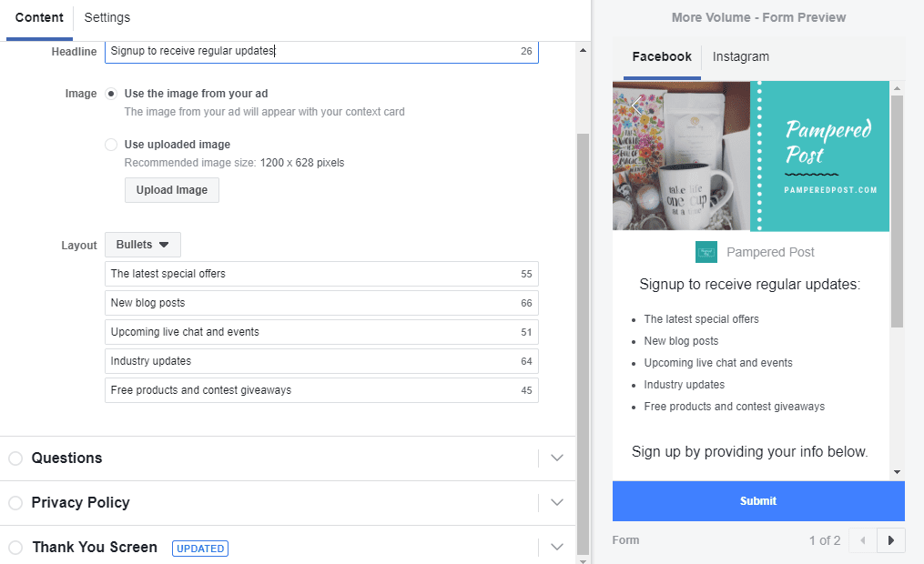
Task: Open the Instagram preview tab
Action: click(740, 56)
